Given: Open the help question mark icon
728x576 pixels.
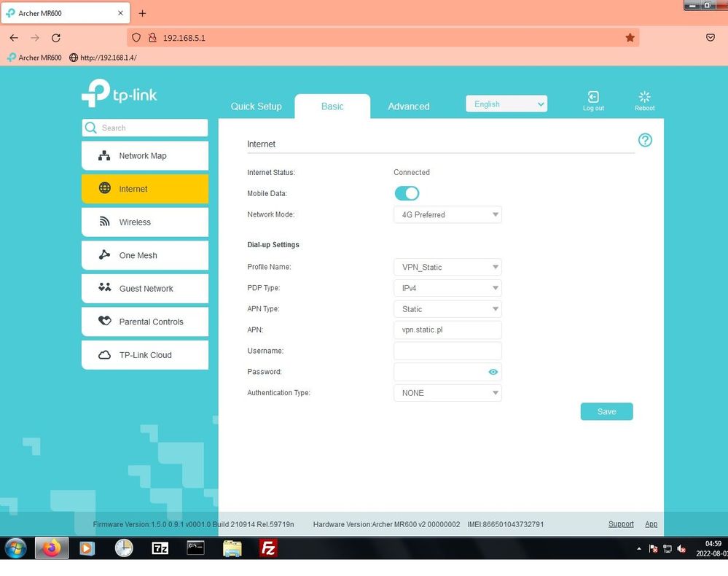Looking at the screenshot, I should 644,140.
